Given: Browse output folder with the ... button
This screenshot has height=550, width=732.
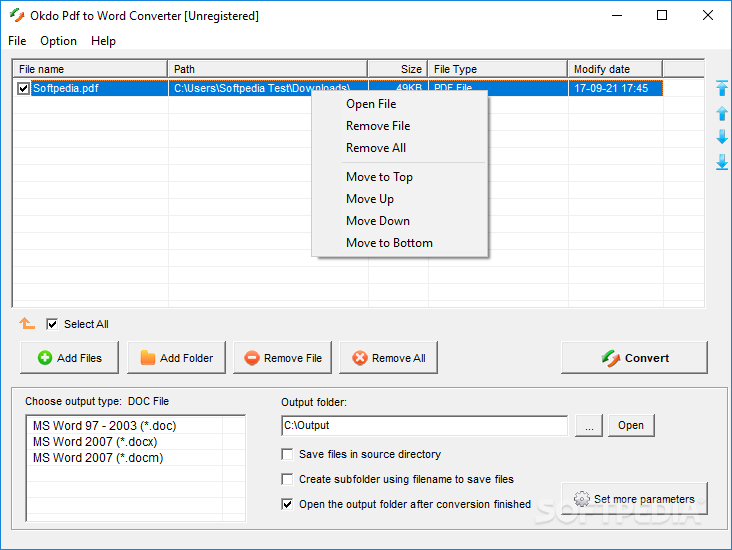Looking at the screenshot, I should pos(589,425).
